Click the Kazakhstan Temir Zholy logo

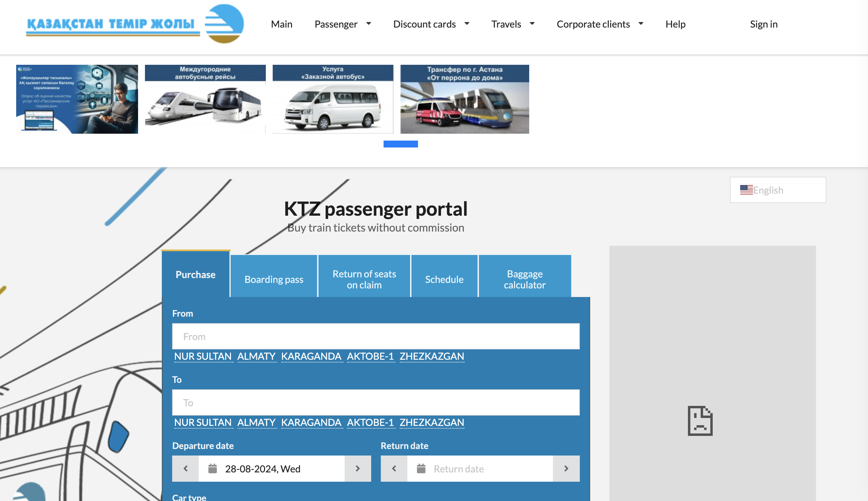[135, 24]
